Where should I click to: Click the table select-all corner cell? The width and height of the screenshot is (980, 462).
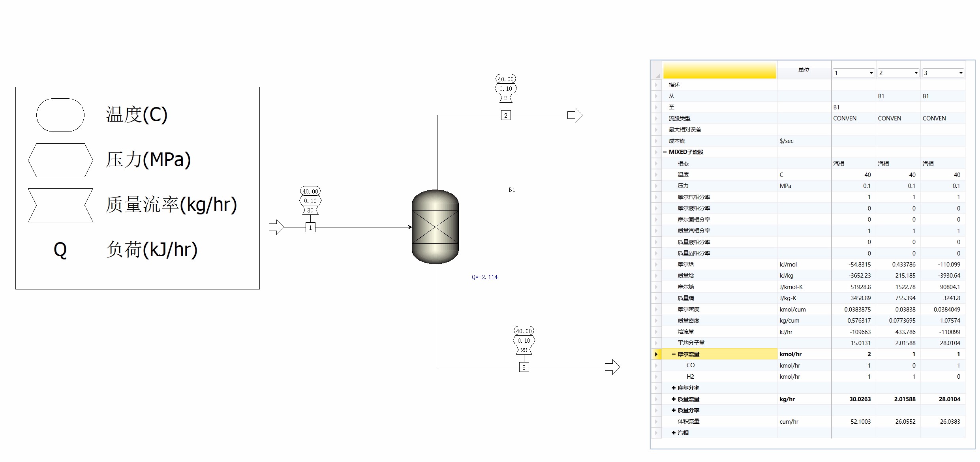[657, 70]
